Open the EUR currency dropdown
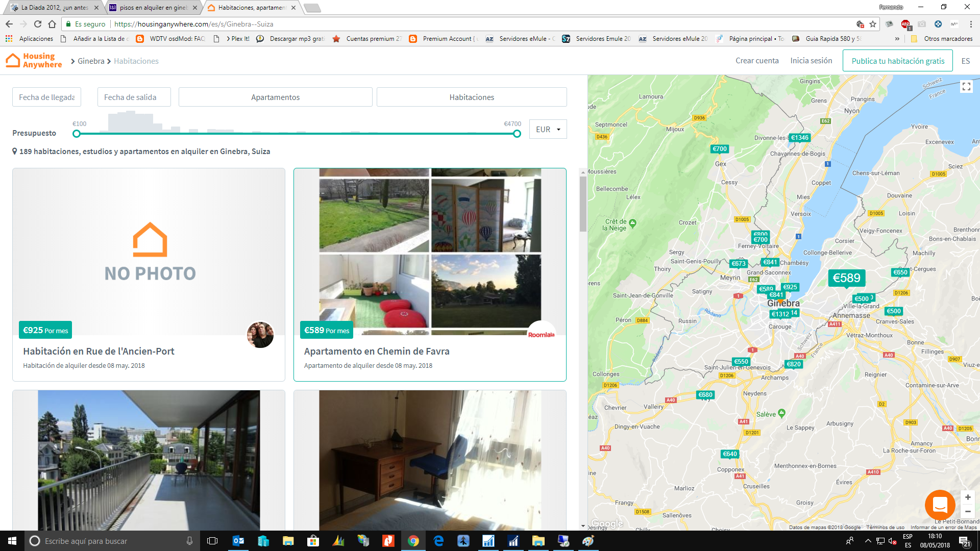The height and width of the screenshot is (551, 980). tap(548, 129)
